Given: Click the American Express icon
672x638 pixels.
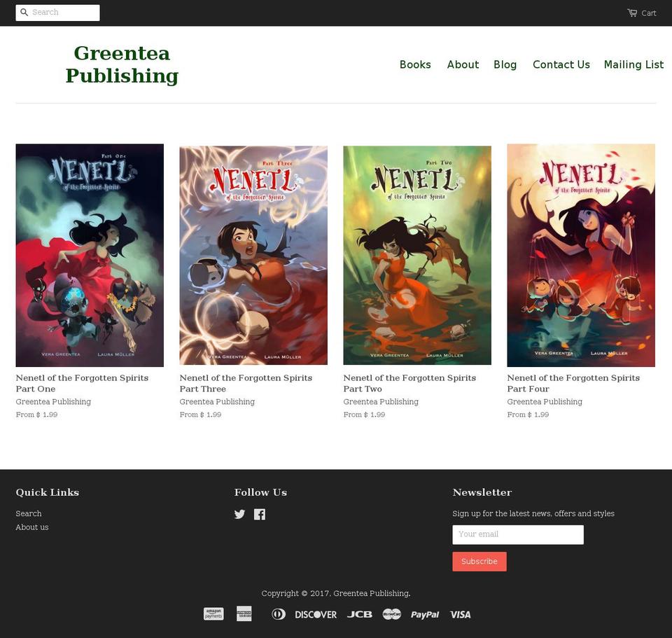Looking at the screenshot, I should (x=244, y=613).
